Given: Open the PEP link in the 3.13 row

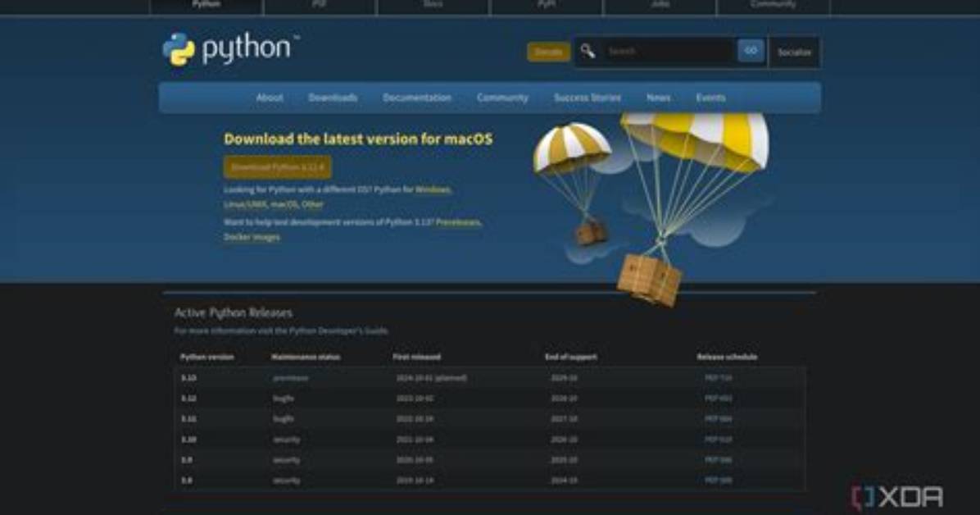Looking at the screenshot, I should coord(718,378).
